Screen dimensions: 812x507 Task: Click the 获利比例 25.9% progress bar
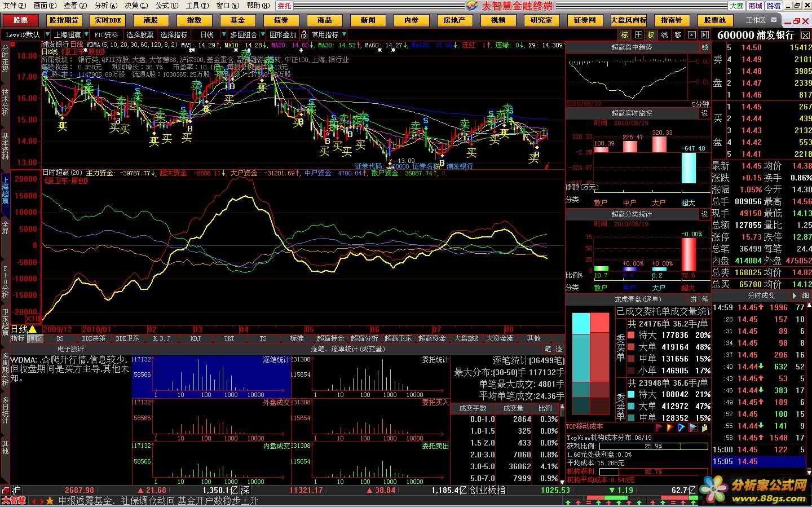coord(654,446)
